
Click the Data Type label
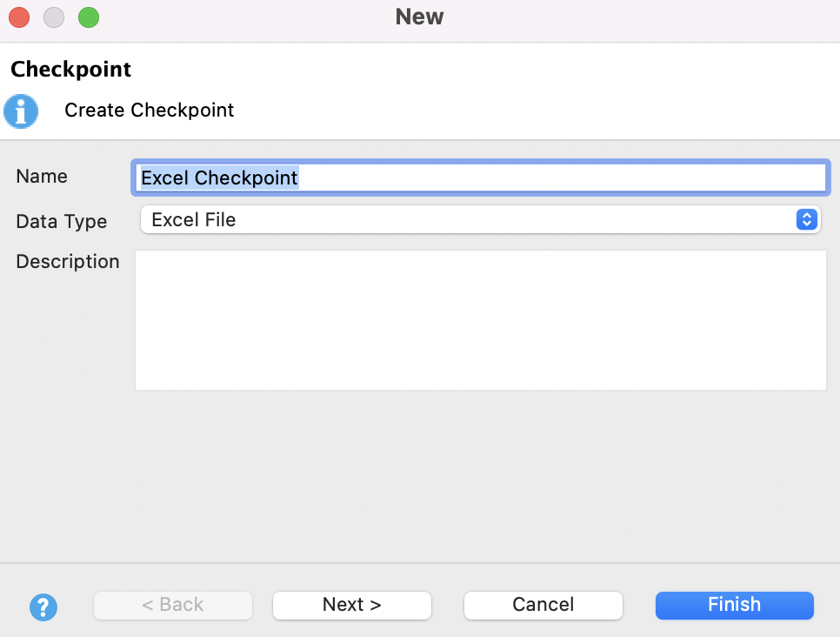tap(62, 222)
